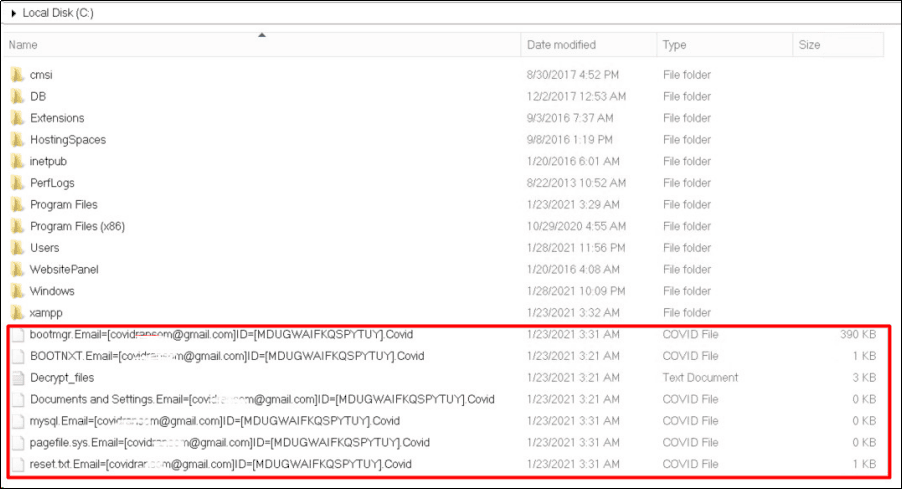Expand the Local Disk (C:) breadcrumb arrow
The image size is (903, 490).
point(14,13)
